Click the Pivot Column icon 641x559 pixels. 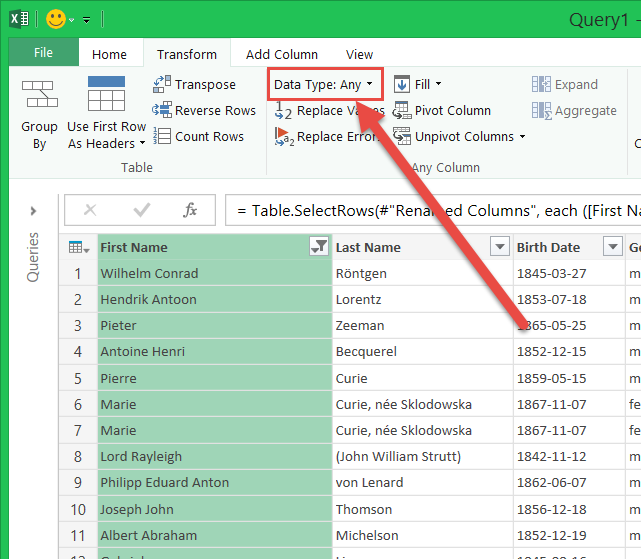coord(402,110)
